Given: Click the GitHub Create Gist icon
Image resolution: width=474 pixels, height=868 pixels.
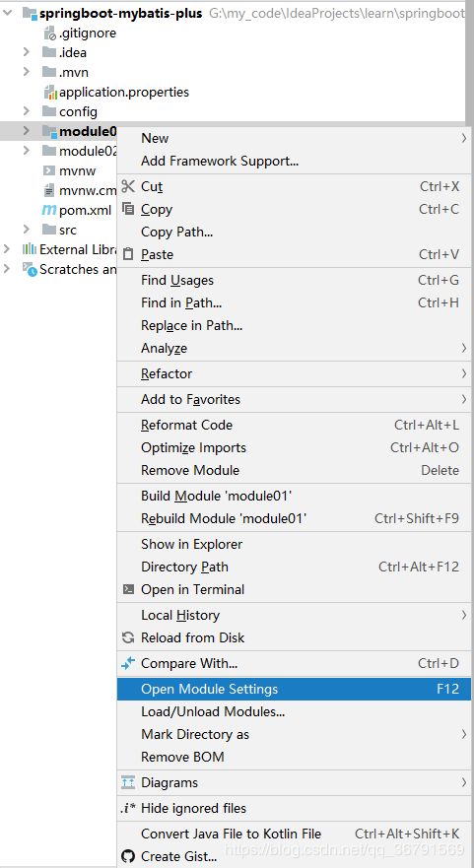Looking at the screenshot, I should (128, 856).
